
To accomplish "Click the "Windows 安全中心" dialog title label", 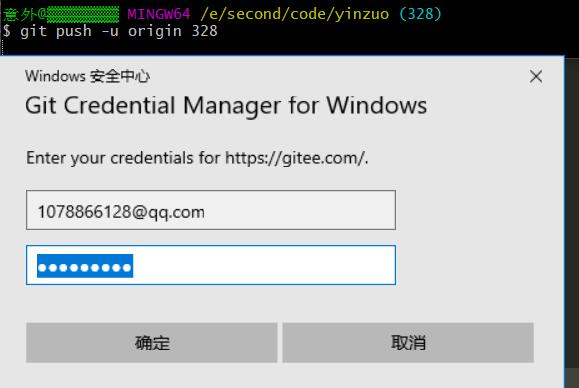I will click(87, 76).
